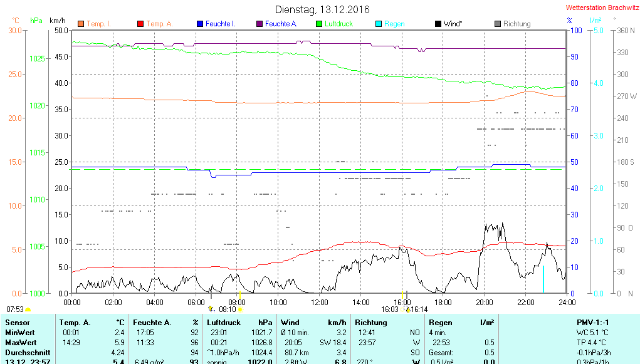Click the sun icon next to 08:10

[x=240, y=309]
